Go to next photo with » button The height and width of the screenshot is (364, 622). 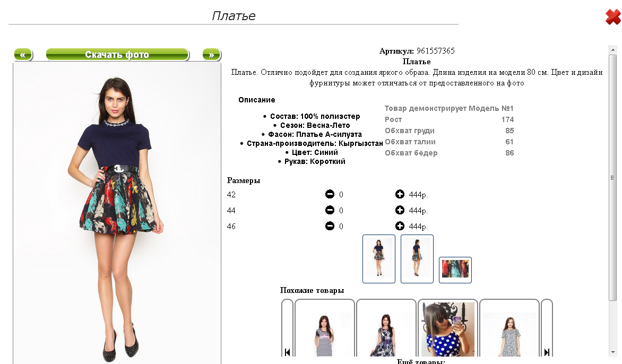coord(211,54)
